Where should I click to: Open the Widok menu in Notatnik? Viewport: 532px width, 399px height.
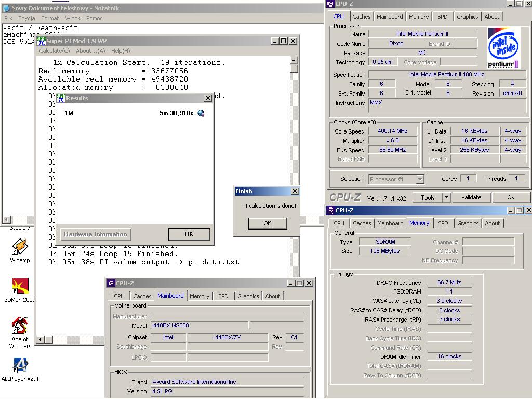(73, 18)
